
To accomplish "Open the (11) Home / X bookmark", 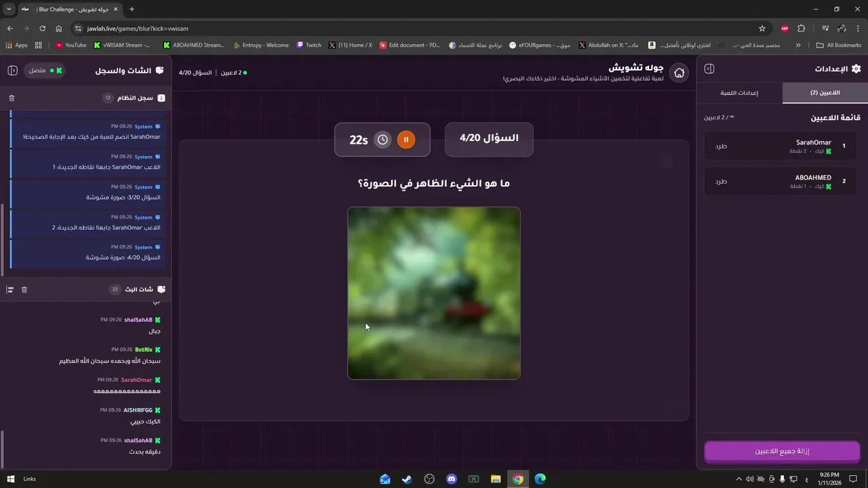I will [x=350, y=45].
